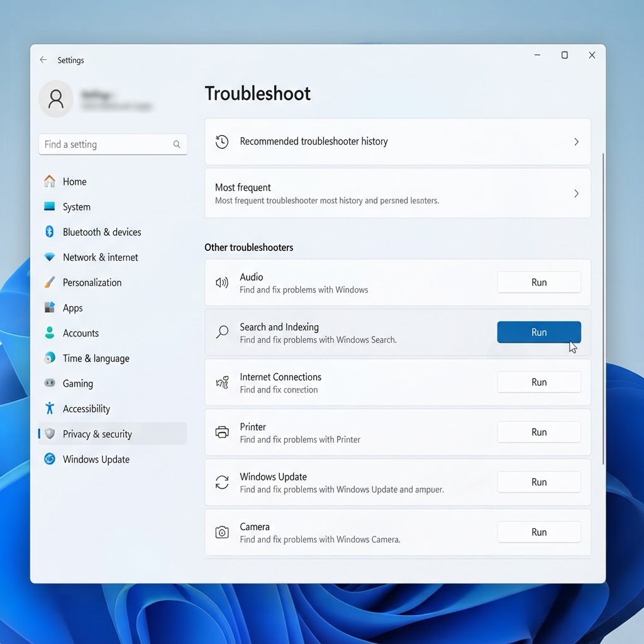644x644 pixels.
Task: Click the Windows Update sidebar icon
Action: pyautogui.click(x=49, y=458)
